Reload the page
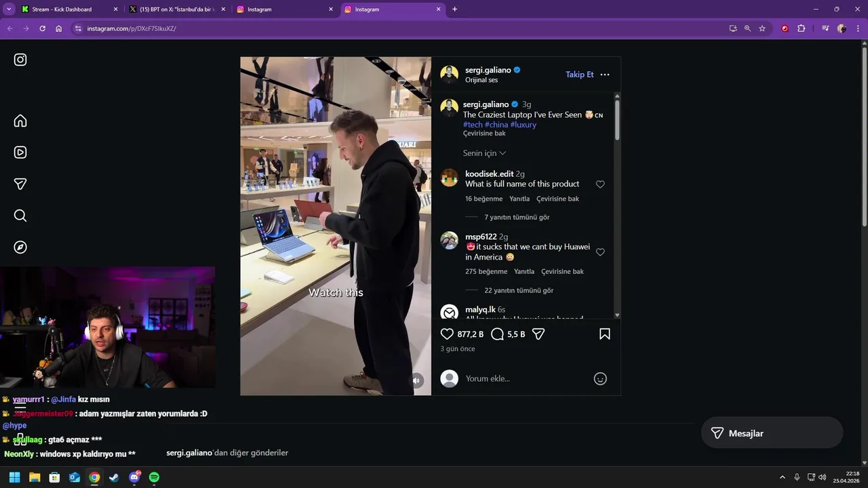This screenshot has width=868, height=488. [42, 28]
